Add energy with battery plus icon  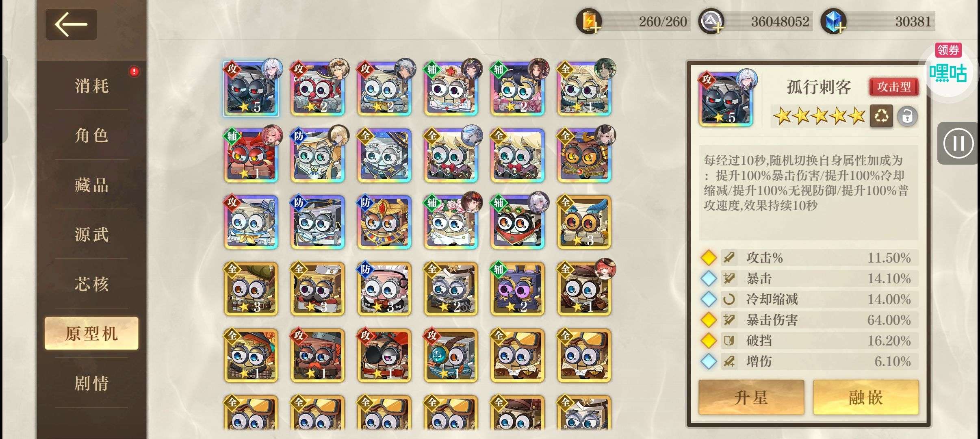click(x=589, y=22)
